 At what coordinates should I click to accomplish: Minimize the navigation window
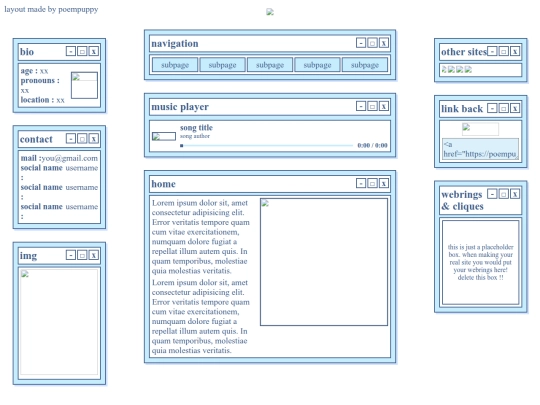361,43
